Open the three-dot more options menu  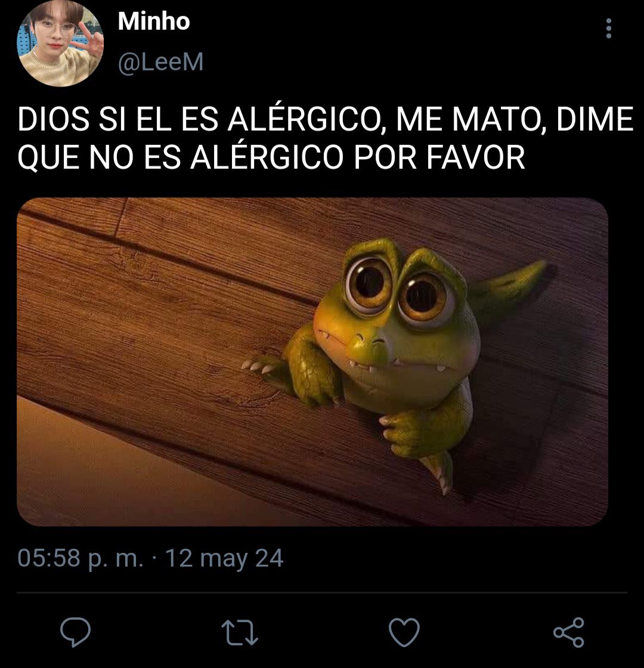[x=609, y=29]
